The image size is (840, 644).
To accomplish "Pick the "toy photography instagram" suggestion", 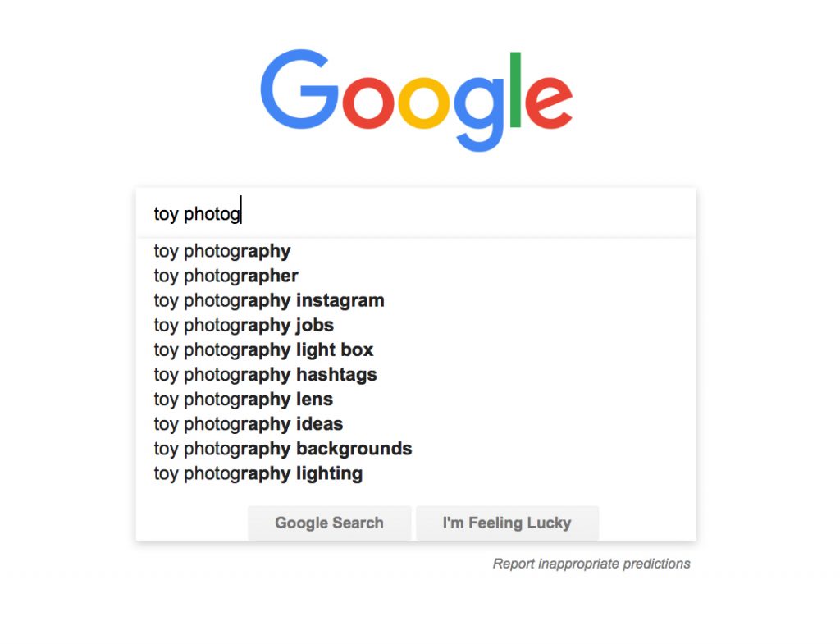I will [268, 300].
